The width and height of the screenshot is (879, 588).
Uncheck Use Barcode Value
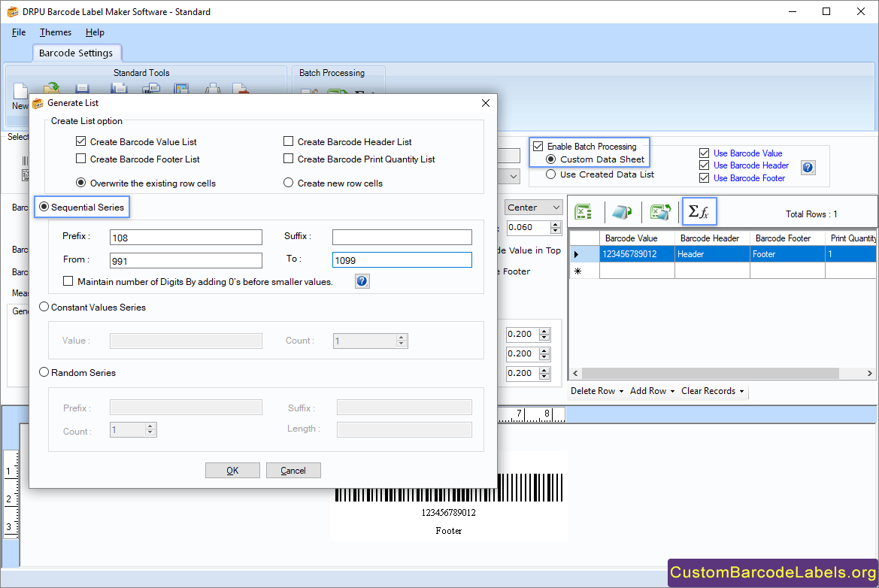pyautogui.click(x=704, y=153)
